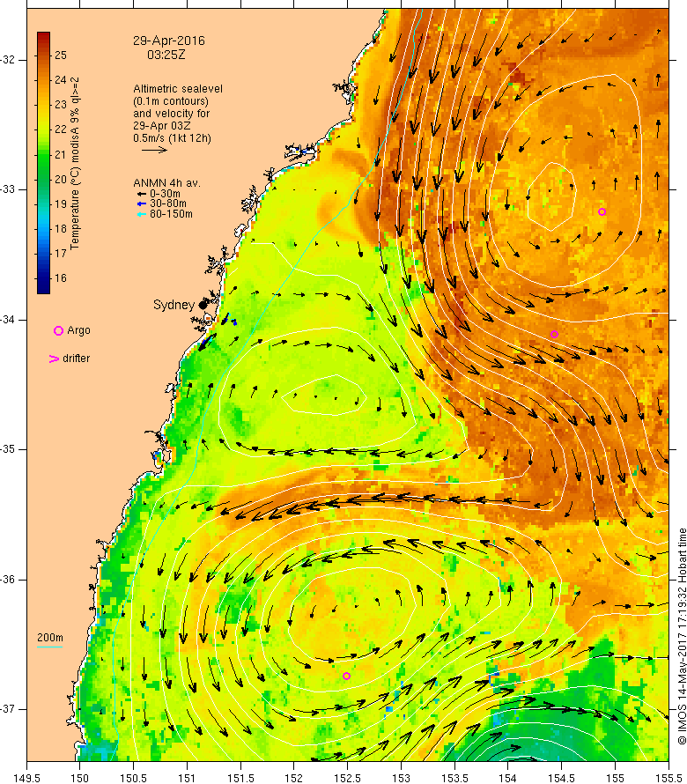This screenshot has height=784, width=687.
Task: Click the Sydney text label
Action: (x=174, y=305)
